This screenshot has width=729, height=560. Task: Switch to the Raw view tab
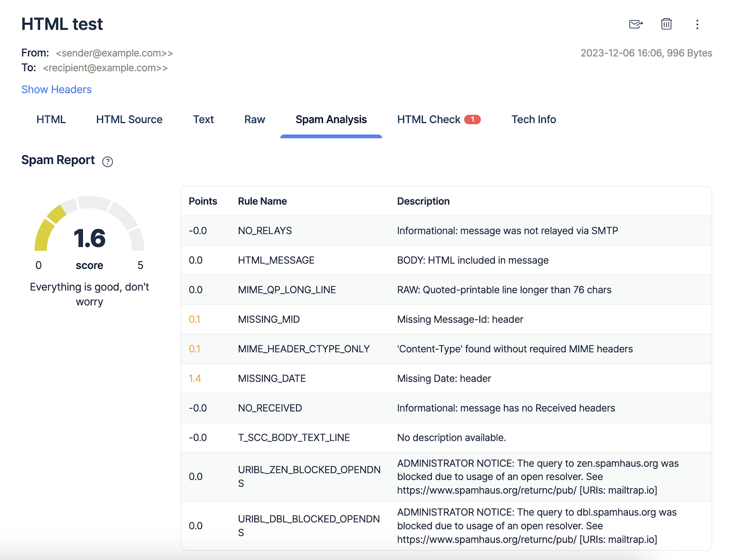254,119
